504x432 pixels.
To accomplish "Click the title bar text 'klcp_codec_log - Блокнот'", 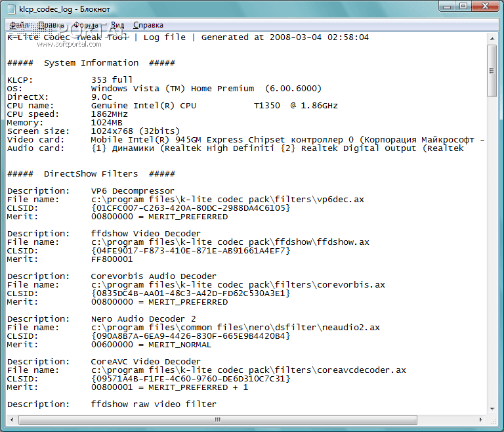I will (x=64, y=9).
